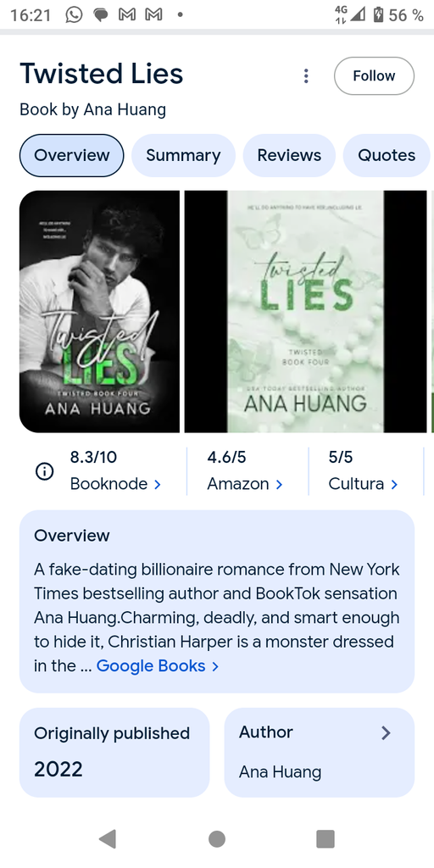Screen dimensions: 434x868
Task: Tap the chat bubble notification icon
Action: coord(101,15)
